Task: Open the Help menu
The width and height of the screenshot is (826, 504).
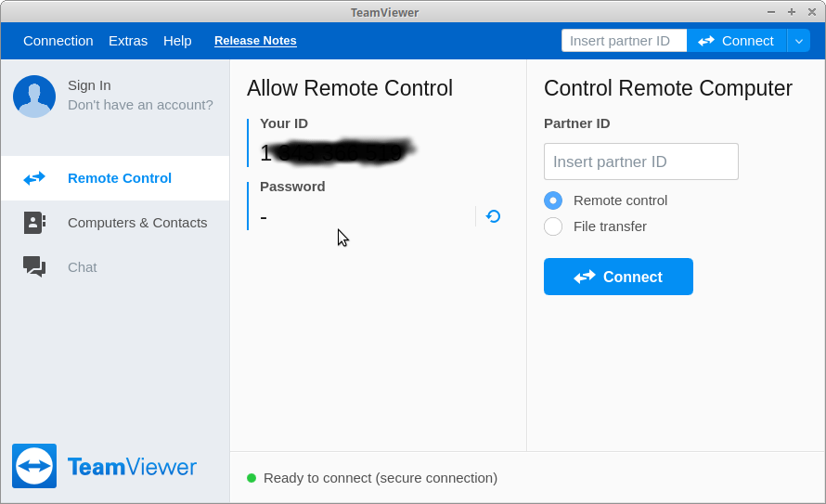Action: click(x=177, y=41)
